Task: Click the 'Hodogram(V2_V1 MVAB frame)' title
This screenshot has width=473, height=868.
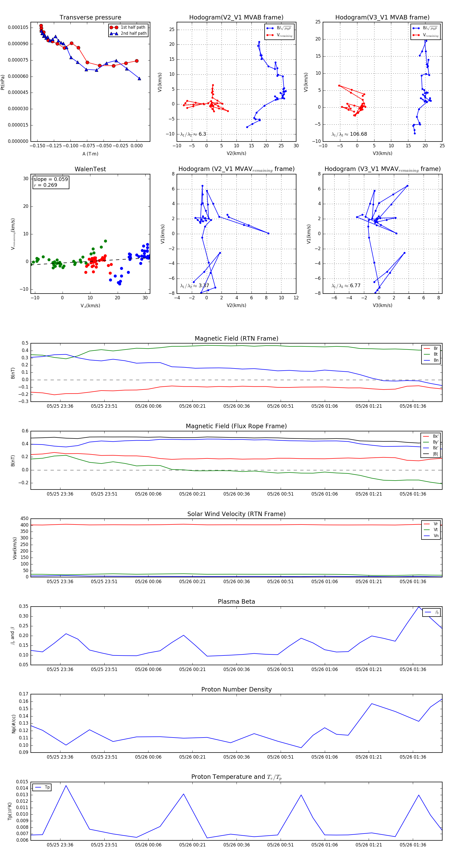Action: 236,17
